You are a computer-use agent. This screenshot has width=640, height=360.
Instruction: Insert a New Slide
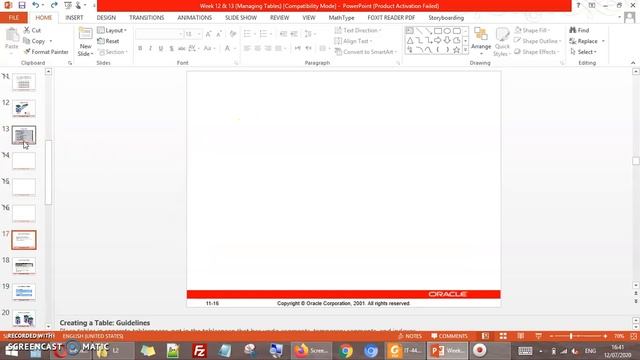85,42
